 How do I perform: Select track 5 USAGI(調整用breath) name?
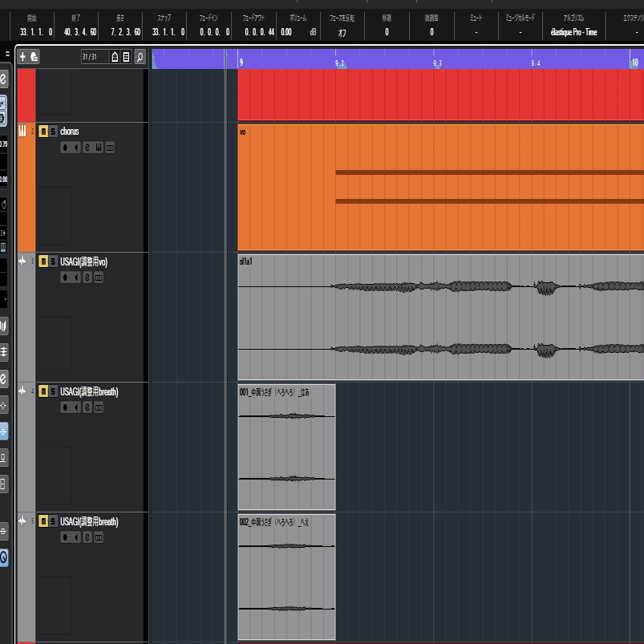coord(89,521)
